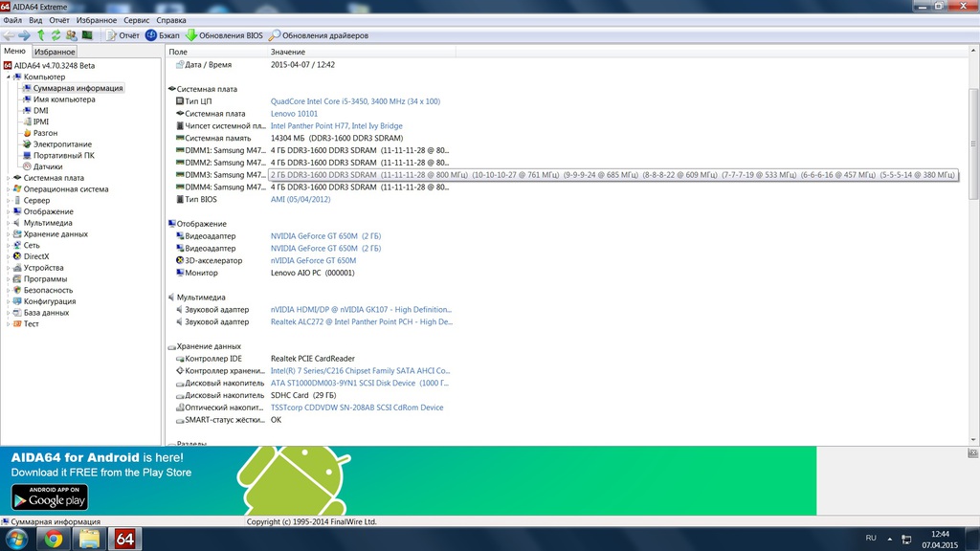Select База данных in the tree
This screenshot has width=980, height=551.
pyautogui.click(x=46, y=313)
